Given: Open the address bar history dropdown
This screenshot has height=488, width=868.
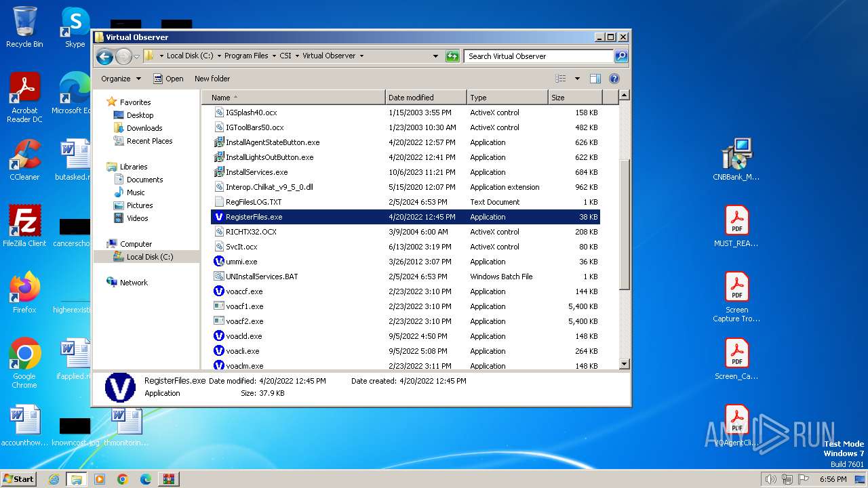Looking at the screenshot, I should (435, 56).
